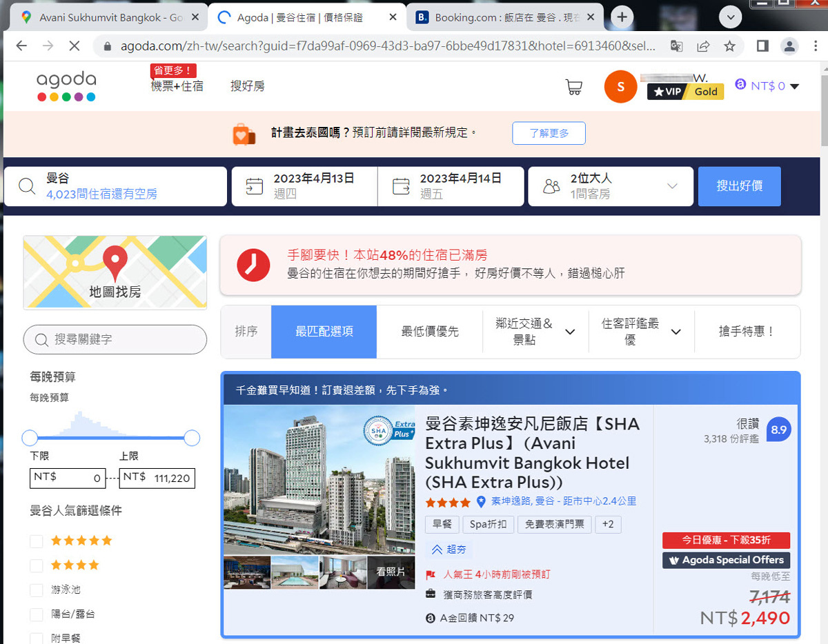Image resolution: width=828 pixels, height=644 pixels.
Task: Expand the NT$ 0 currency dropdown
Action: click(767, 86)
